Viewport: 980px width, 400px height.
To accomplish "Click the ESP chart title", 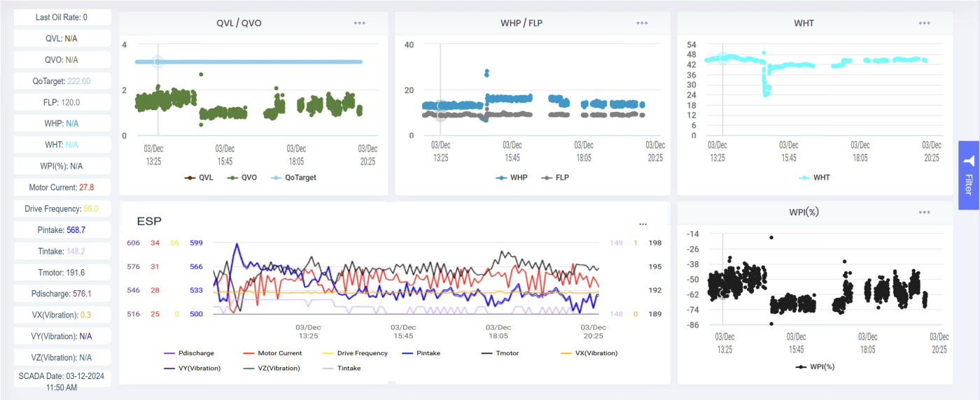I will [149, 221].
